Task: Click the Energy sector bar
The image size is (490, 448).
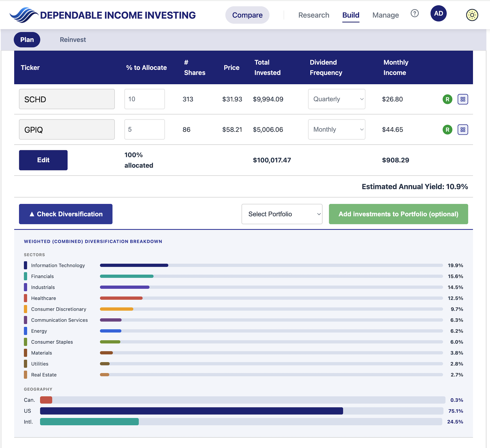Action: (271, 331)
